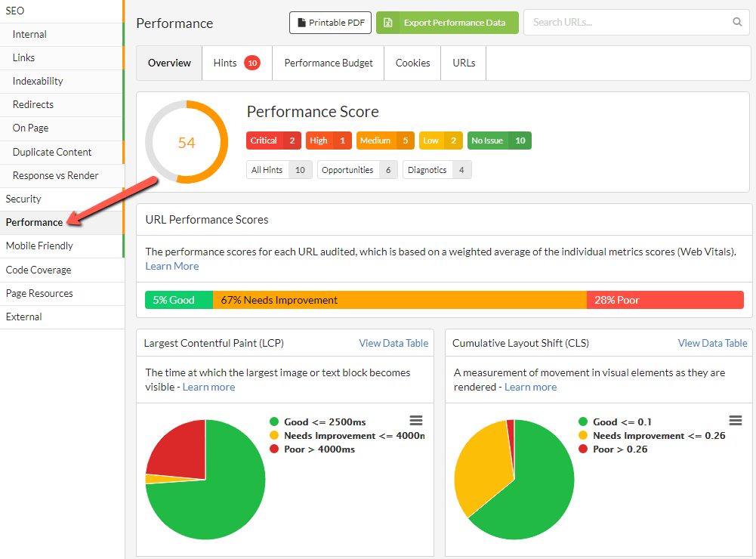The height and width of the screenshot is (559, 756).
Task: Open Indexability in the sidebar
Action: click(x=62, y=81)
